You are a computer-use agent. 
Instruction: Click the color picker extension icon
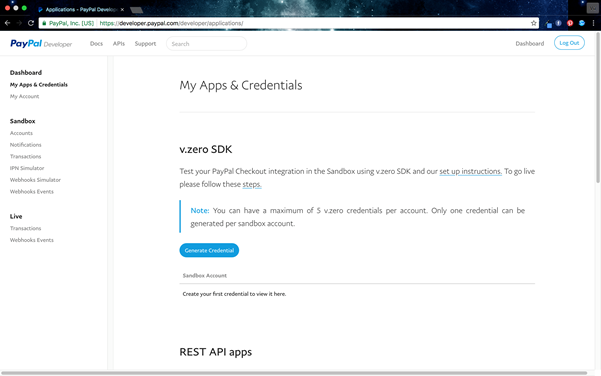(548, 24)
